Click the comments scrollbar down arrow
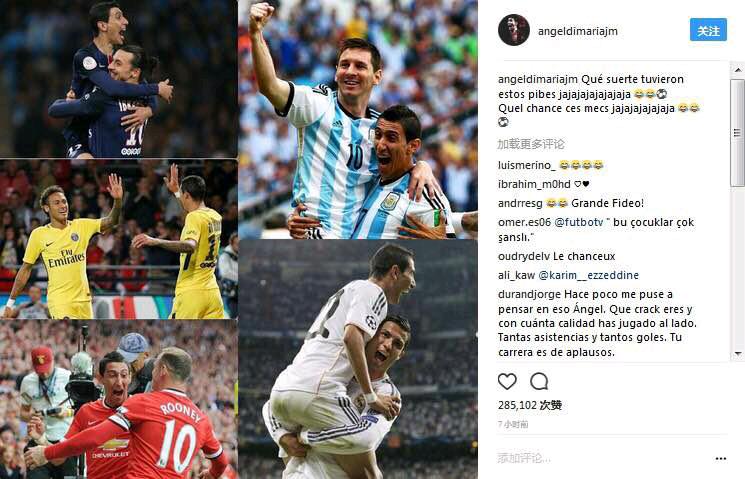The image size is (745, 479). [x=737, y=354]
